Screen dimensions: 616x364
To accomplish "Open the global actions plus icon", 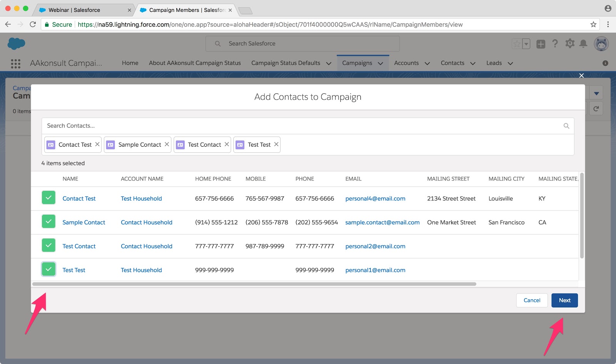I will 541,44.
